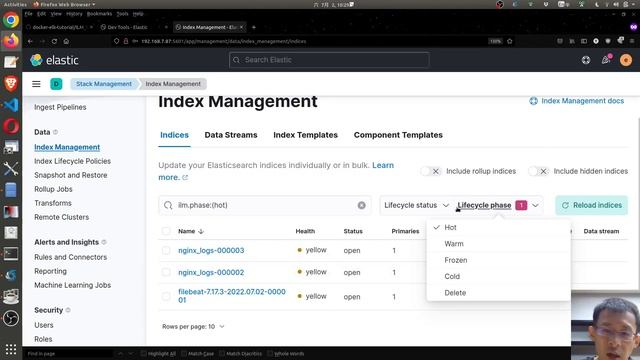Toggle Include hidden indices switch
Image resolution: width=640 pixels, height=360 pixels.
point(538,171)
